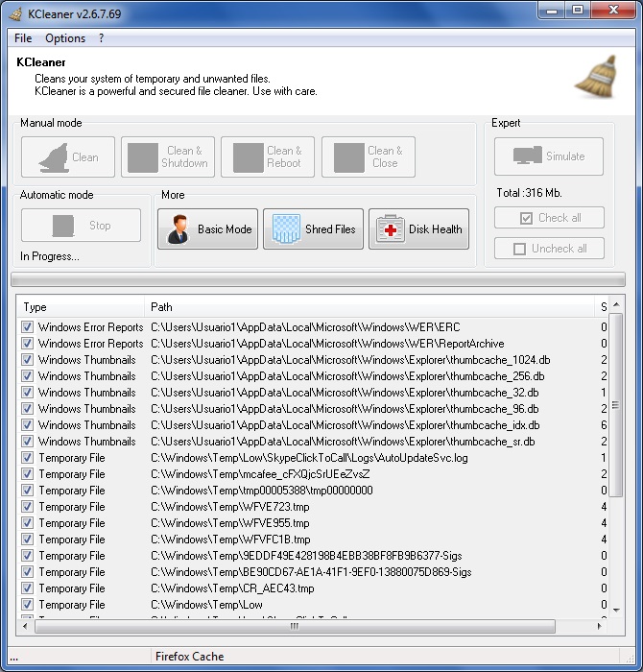643x672 pixels.
Task: Uncheck the thumbcache_idx.db checkbox
Action: click(27, 424)
